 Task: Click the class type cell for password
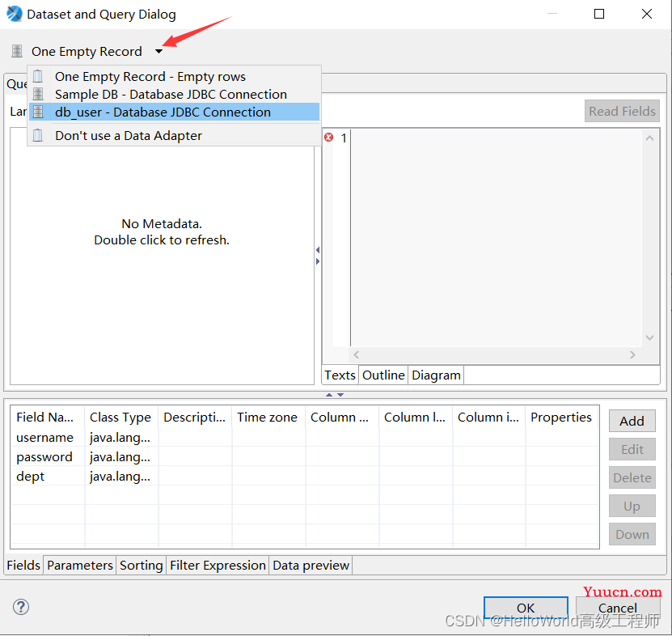(x=121, y=456)
